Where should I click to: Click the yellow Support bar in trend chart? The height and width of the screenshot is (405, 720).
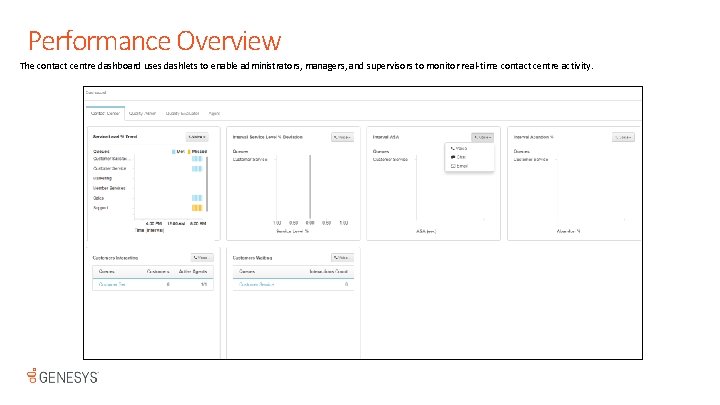[197, 208]
